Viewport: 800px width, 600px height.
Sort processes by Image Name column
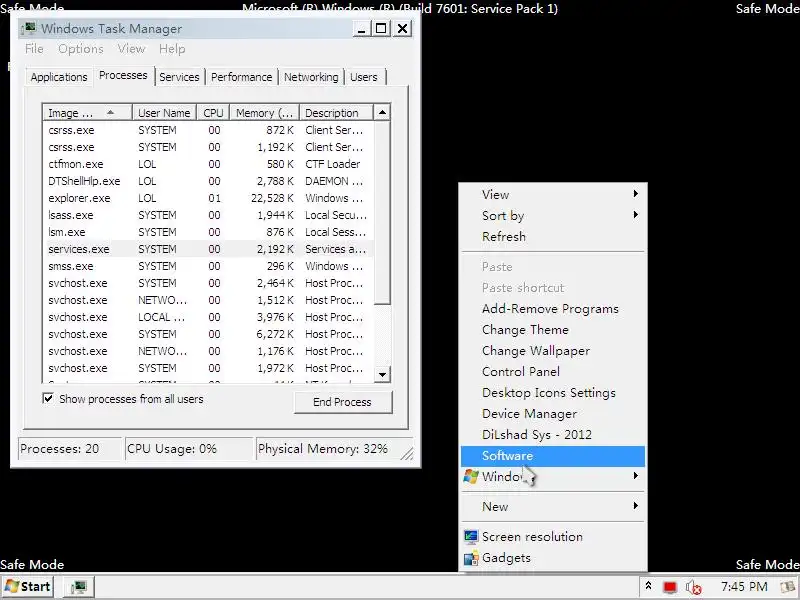click(x=88, y=113)
